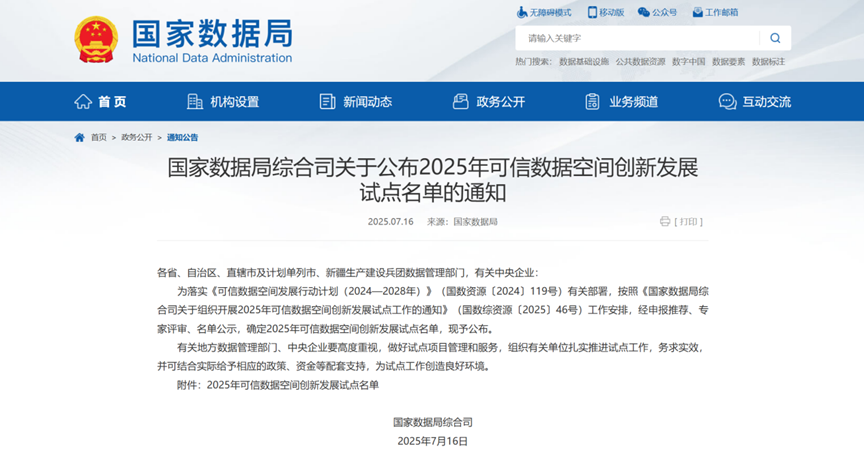Click breadcrumb link 通知公告

182,137
